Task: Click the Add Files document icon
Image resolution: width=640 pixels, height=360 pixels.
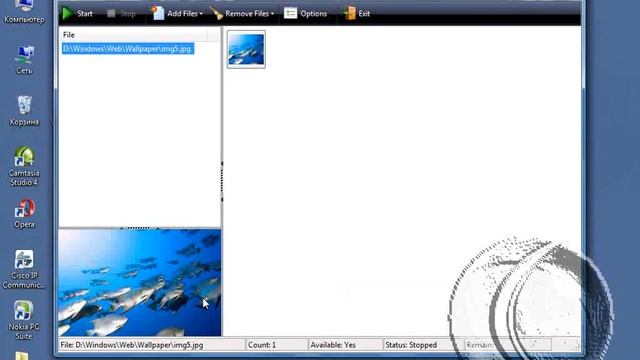Action: tap(158, 13)
